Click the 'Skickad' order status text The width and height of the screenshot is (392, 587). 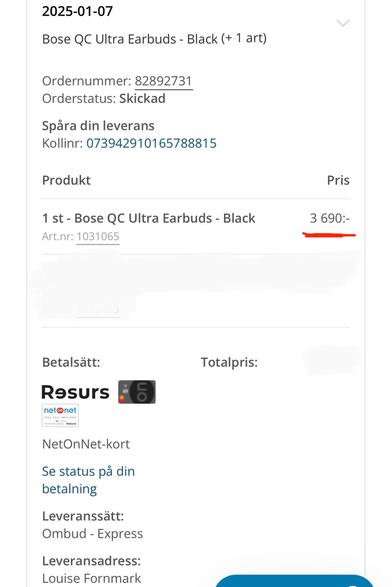142,98
